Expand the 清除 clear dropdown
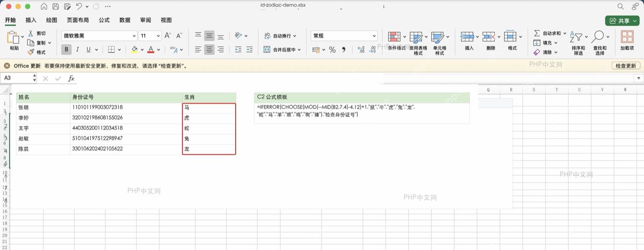Viewport: 644px width, 250px height. [556, 52]
